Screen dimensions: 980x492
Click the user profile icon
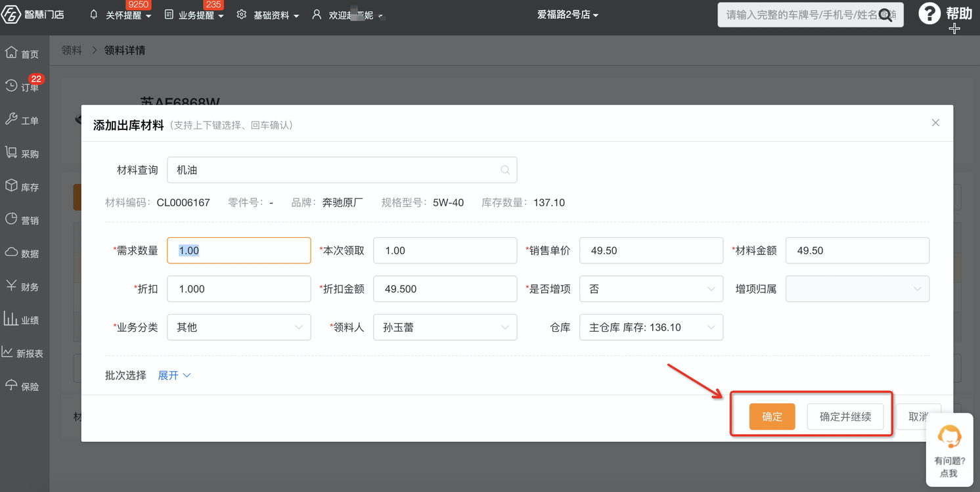(x=317, y=14)
